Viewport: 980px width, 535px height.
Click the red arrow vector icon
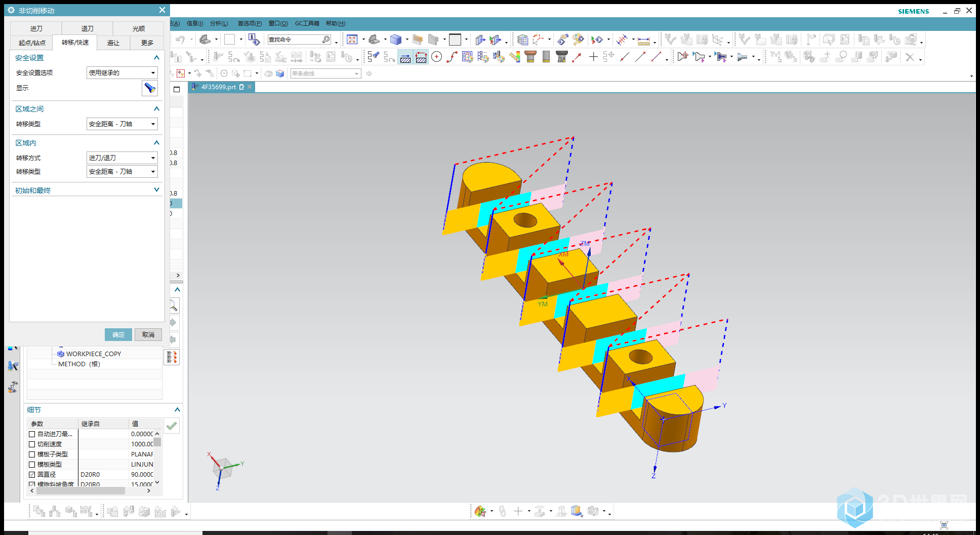pos(577,57)
